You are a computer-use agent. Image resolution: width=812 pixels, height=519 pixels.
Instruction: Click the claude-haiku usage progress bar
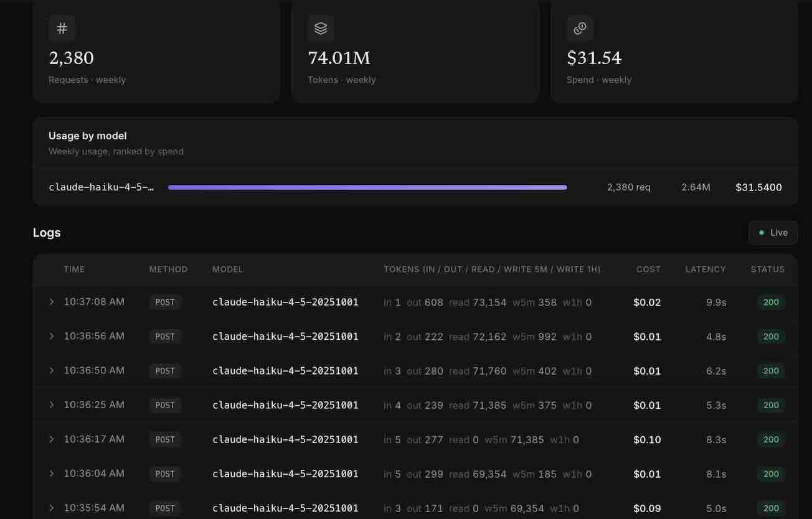[367, 187]
